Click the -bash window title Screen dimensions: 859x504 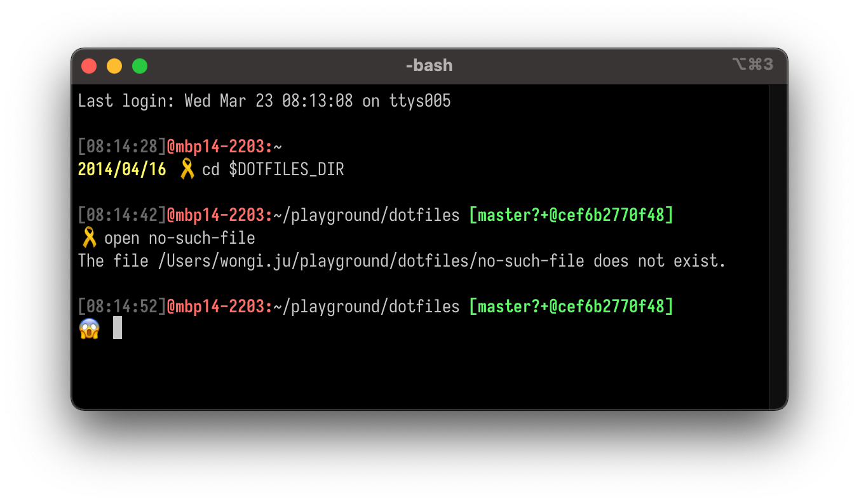coord(429,65)
